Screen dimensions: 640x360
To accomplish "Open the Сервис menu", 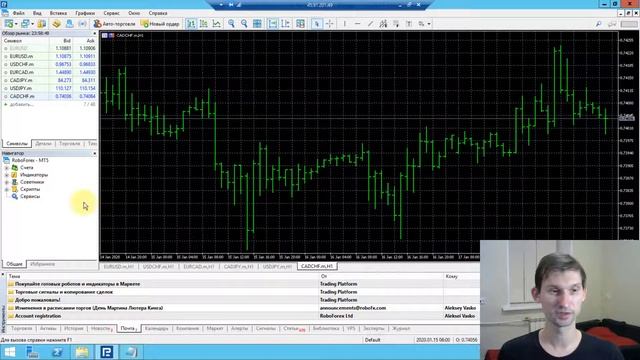I will click(111, 13).
